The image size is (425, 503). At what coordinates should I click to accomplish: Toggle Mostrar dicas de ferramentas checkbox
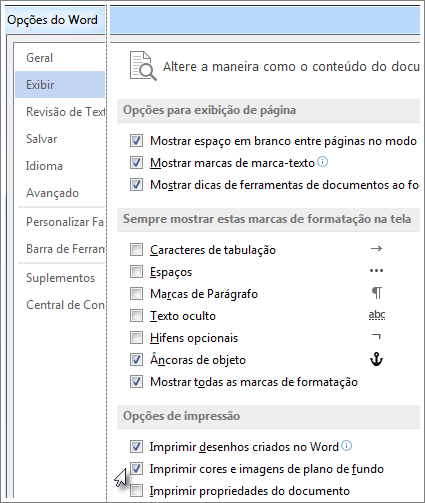click(x=136, y=185)
